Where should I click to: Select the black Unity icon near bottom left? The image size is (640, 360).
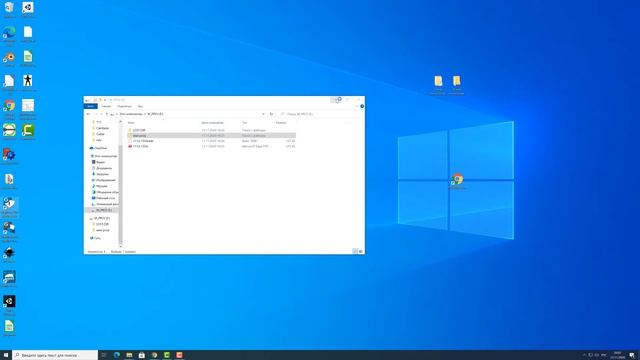pyautogui.click(x=9, y=304)
